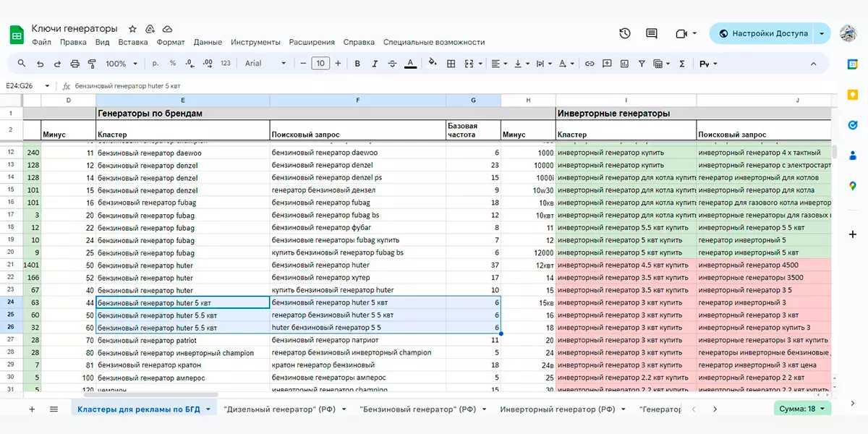Toggle italic formatting
The width and height of the screenshot is (868, 434).
(375, 64)
